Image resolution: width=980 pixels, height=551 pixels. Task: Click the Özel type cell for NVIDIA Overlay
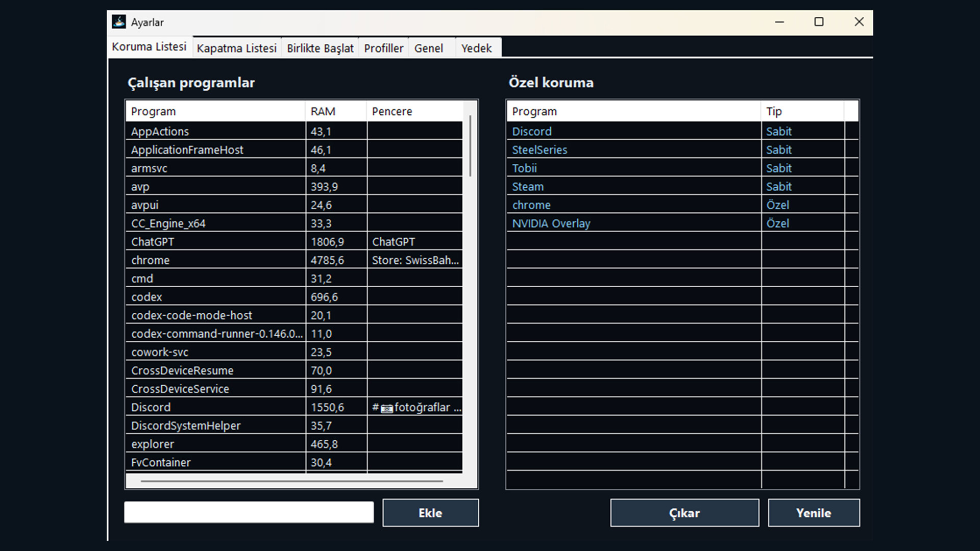(803, 223)
